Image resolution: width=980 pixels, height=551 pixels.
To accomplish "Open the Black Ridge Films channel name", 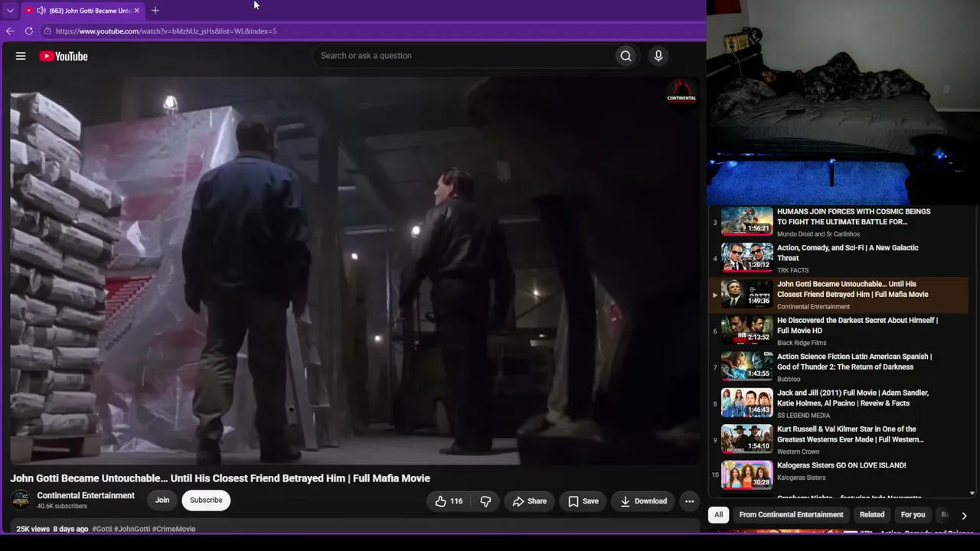I will 802,343.
